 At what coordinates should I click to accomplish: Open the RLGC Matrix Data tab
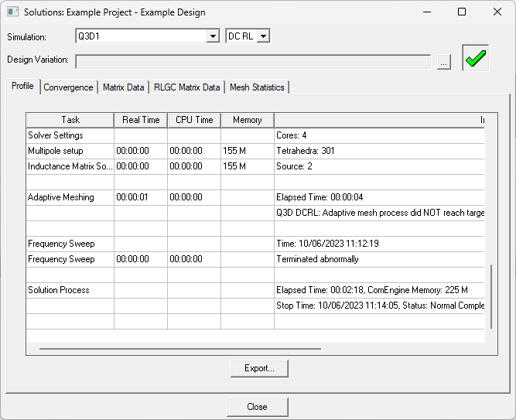[186, 87]
